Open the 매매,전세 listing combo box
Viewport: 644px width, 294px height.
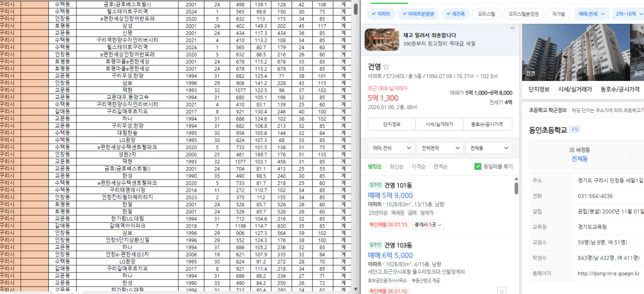point(391,148)
